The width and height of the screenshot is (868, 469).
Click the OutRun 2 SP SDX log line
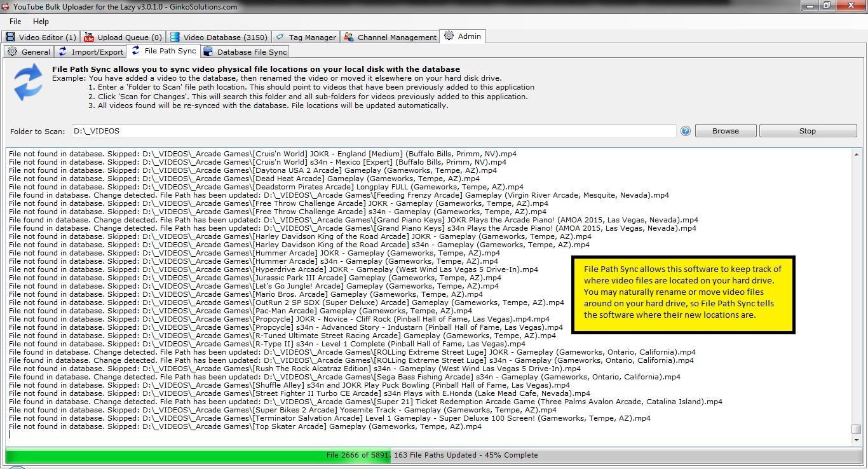pyautogui.click(x=287, y=302)
